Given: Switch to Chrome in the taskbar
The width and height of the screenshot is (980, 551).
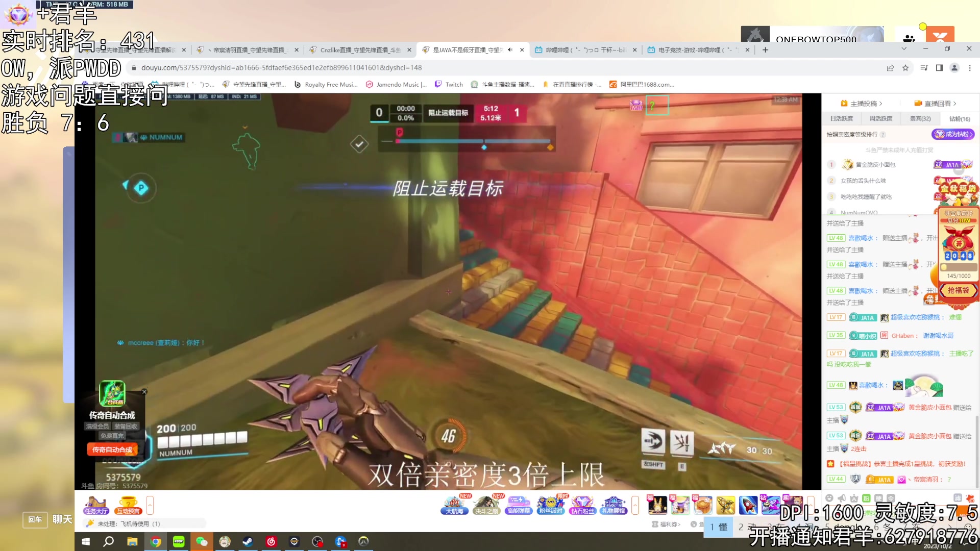Looking at the screenshot, I should click(x=156, y=541).
